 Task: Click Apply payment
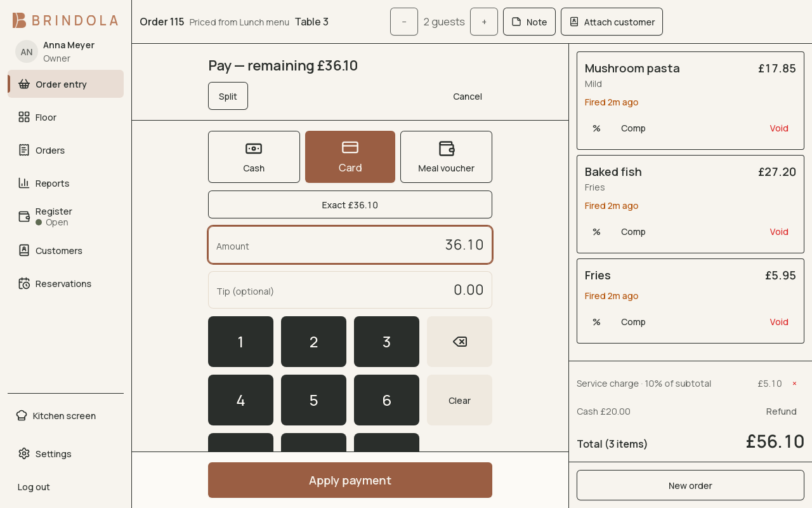350,480
